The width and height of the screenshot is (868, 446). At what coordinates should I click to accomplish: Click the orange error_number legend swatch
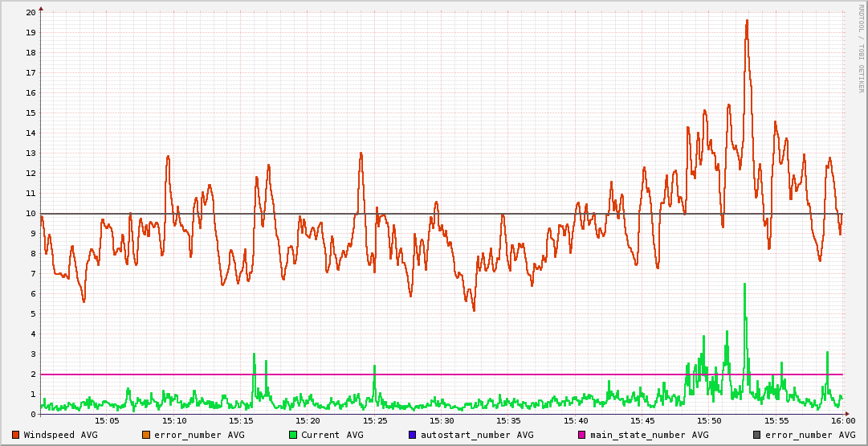pos(146,435)
